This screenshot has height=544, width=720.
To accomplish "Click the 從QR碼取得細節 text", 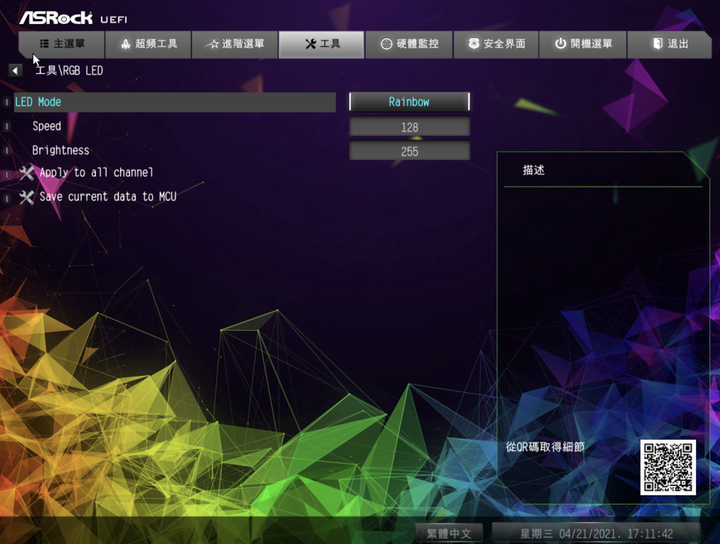I will pos(545,447).
